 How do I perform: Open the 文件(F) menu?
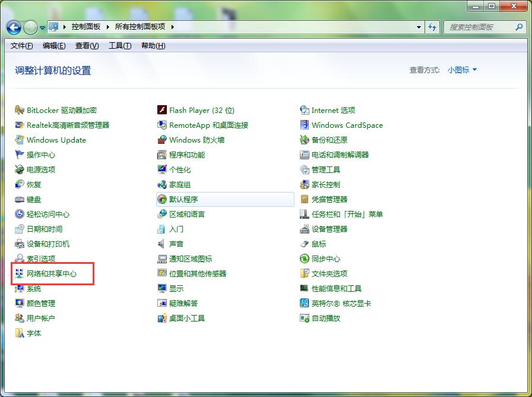[22, 46]
